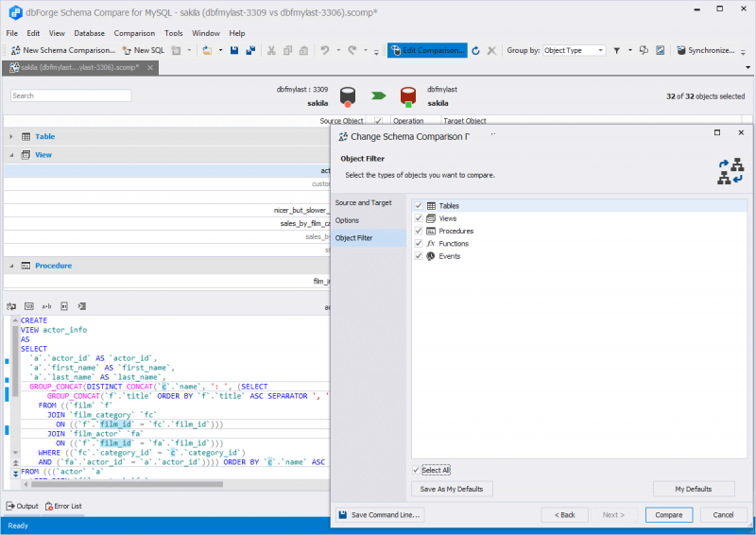Click the Compare button
The image size is (756, 535).
coord(669,515)
